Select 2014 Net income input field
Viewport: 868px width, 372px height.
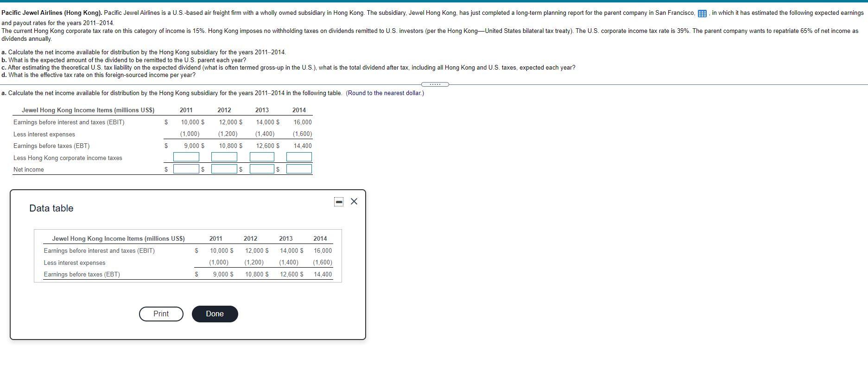tap(299, 169)
